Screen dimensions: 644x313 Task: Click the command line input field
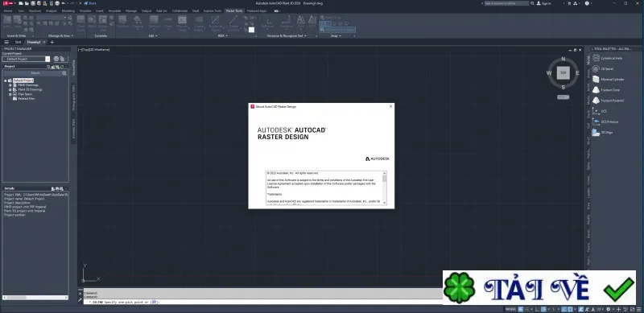263,302
